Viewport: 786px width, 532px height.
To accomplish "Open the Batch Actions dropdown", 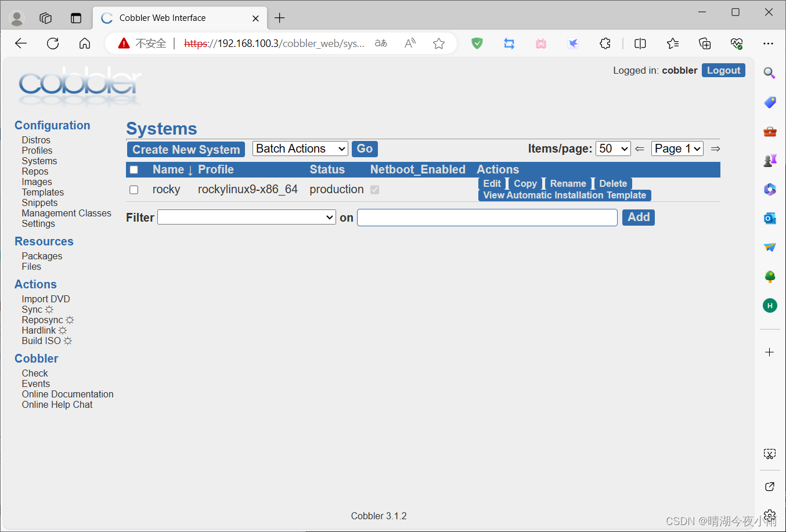I will pos(300,149).
